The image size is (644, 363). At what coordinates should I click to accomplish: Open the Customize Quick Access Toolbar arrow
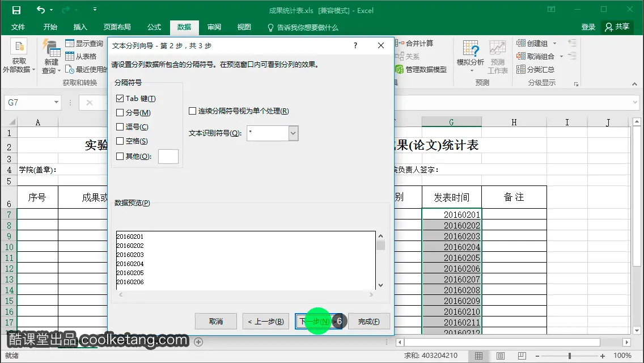(x=95, y=10)
